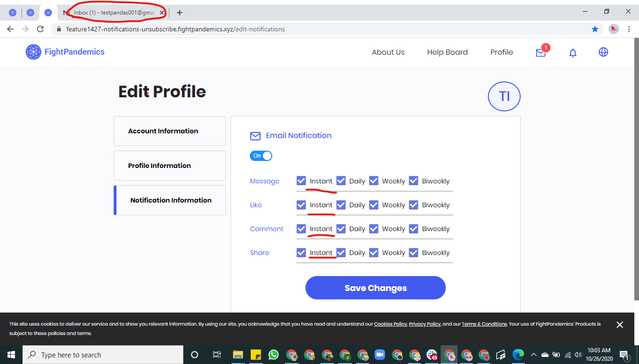Bookmark page with the star icon

pos(595,29)
